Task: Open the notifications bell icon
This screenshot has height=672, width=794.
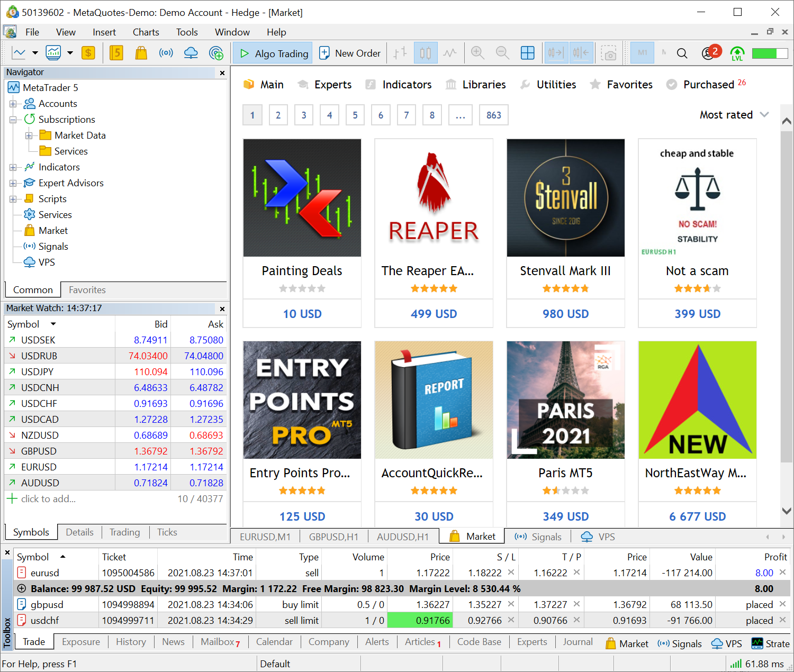Action: pyautogui.click(x=709, y=53)
